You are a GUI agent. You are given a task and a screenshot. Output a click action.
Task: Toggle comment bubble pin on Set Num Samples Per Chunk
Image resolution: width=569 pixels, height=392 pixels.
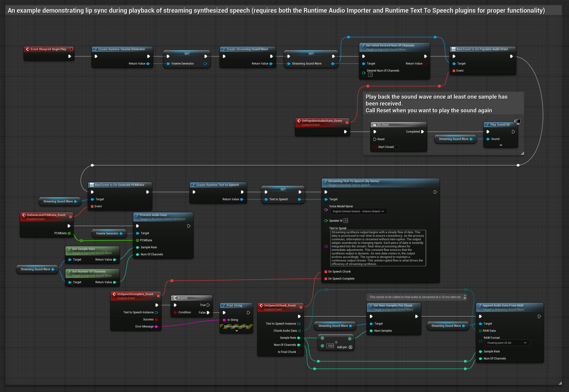coord(465,295)
